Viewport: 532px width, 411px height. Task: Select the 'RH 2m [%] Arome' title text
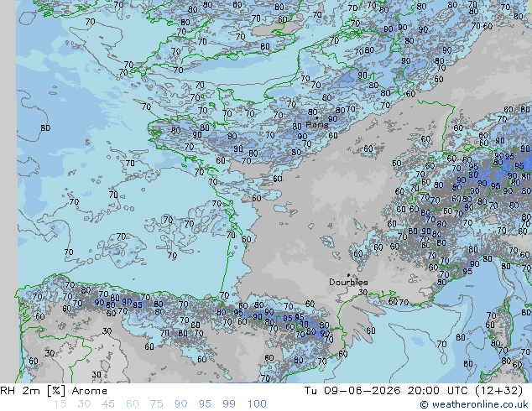coord(54,391)
